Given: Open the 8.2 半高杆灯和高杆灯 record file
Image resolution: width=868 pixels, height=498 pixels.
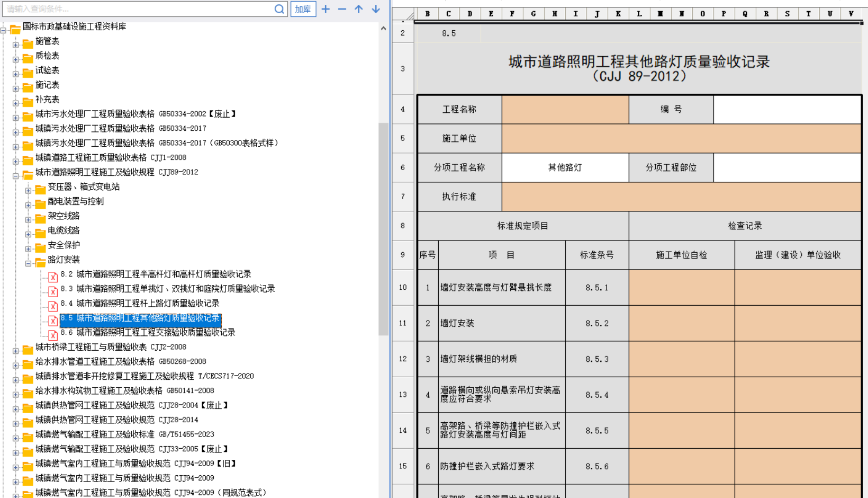Looking at the screenshot, I should [156, 274].
